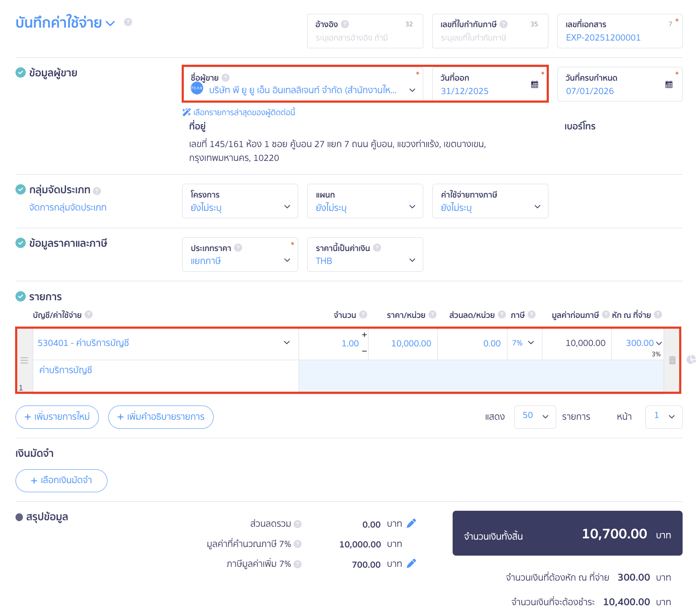Click add new item button
Viewport: 699px width, 616px height.
click(x=57, y=417)
